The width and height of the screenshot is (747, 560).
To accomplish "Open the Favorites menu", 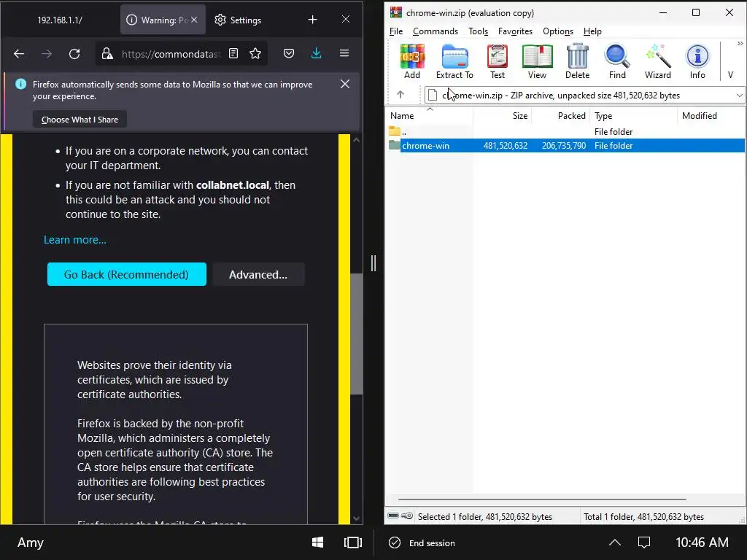I will coord(516,31).
